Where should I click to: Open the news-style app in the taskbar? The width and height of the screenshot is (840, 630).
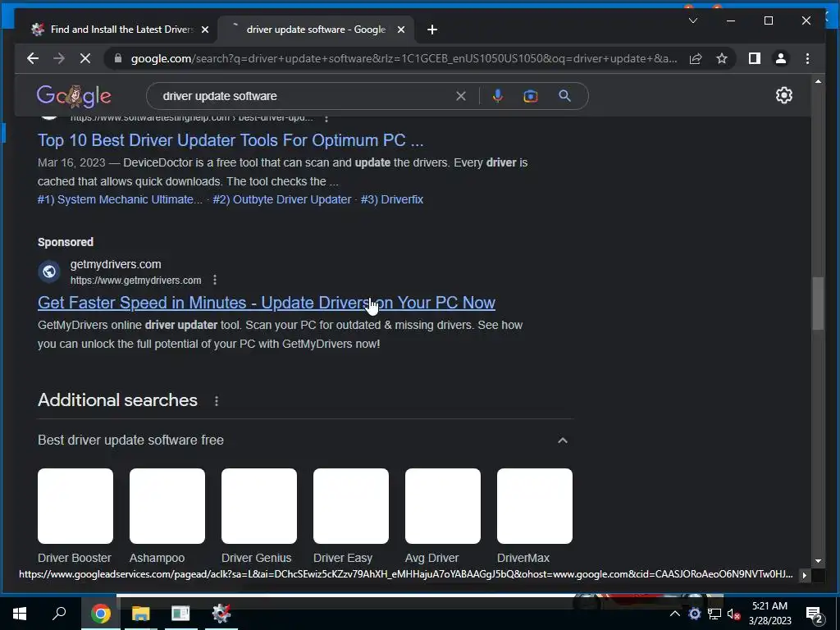[180, 614]
